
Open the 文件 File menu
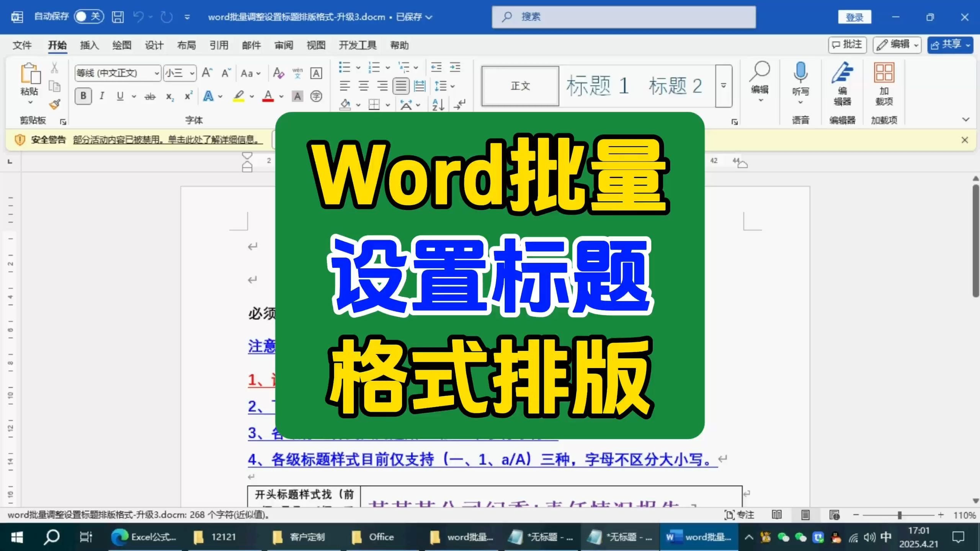click(22, 45)
